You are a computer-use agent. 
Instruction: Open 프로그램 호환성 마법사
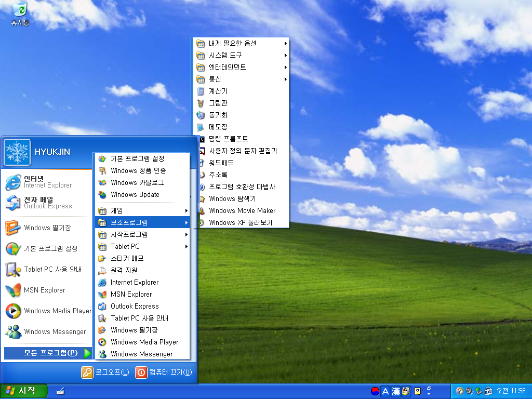coord(244,187)
